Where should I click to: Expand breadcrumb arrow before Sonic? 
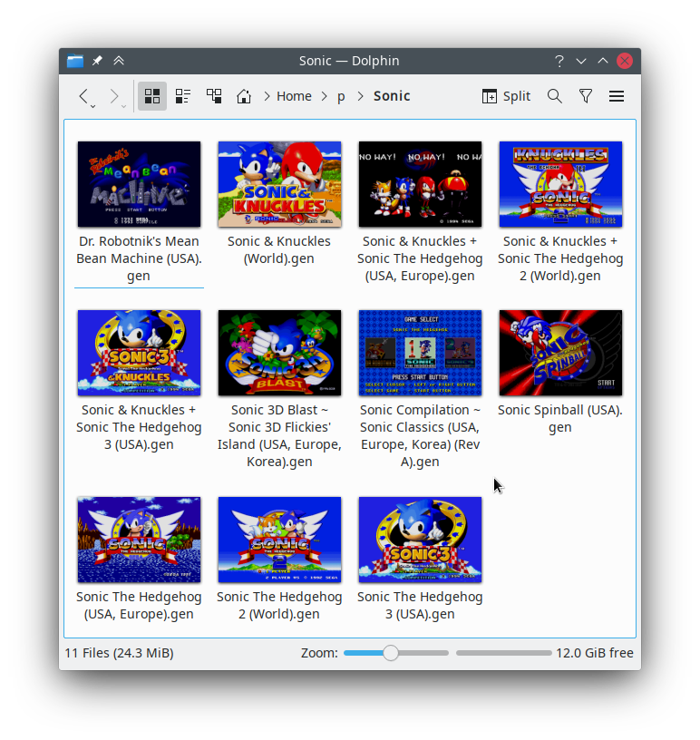361,96
